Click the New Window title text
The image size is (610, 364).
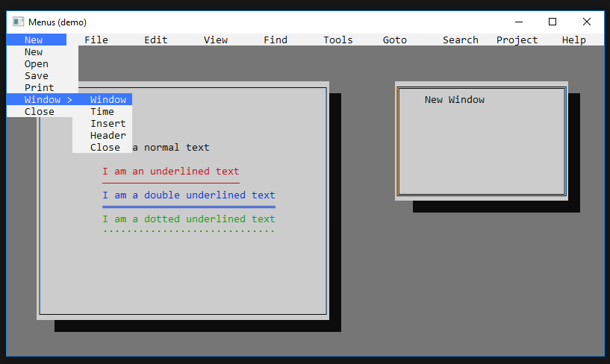(x=455, y=100)
